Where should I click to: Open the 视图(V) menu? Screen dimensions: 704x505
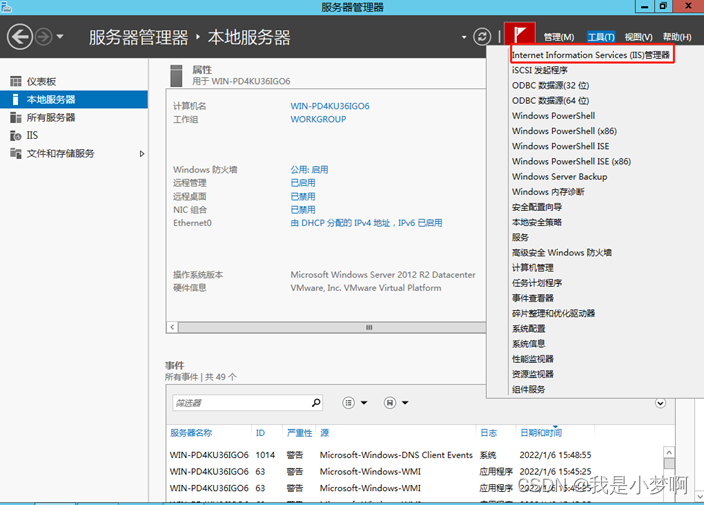638,37
